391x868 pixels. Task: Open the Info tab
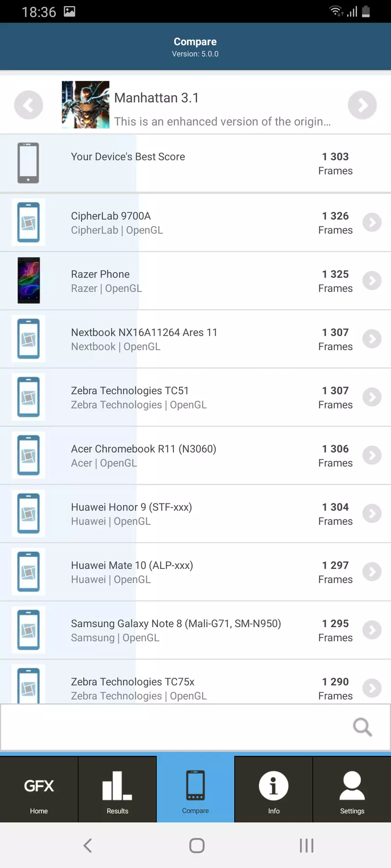(x=274, y=790)
